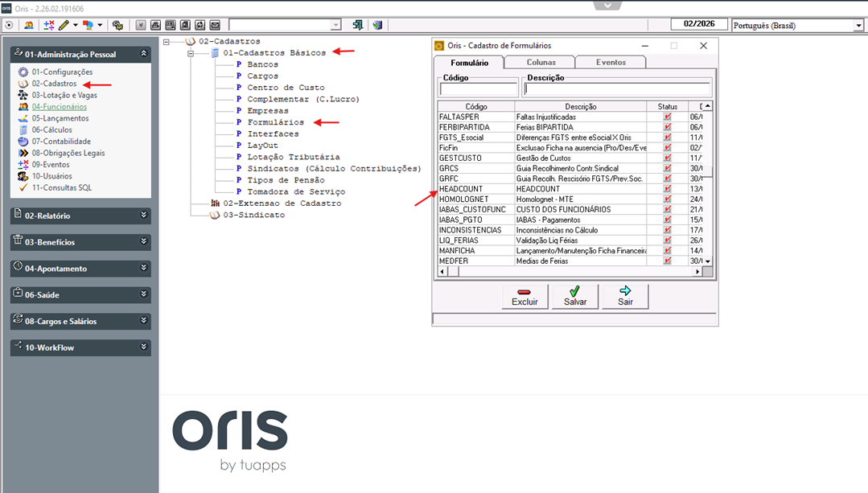Select Formulários in the tree
Screen dimensions: 868x493
coord(276,122)
